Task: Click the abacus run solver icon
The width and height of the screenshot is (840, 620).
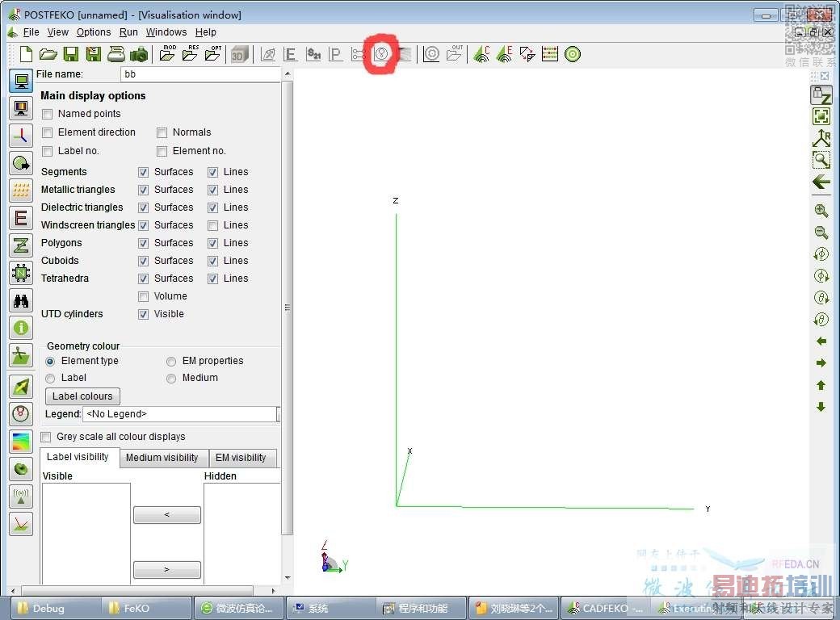Action: point(550,54)
